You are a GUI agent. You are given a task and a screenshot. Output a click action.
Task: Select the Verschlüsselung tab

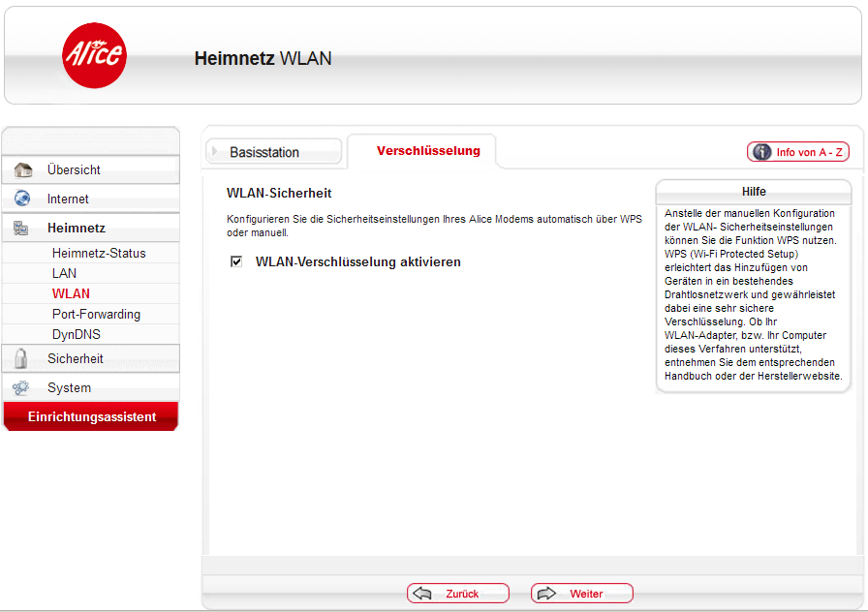[428, 151]
